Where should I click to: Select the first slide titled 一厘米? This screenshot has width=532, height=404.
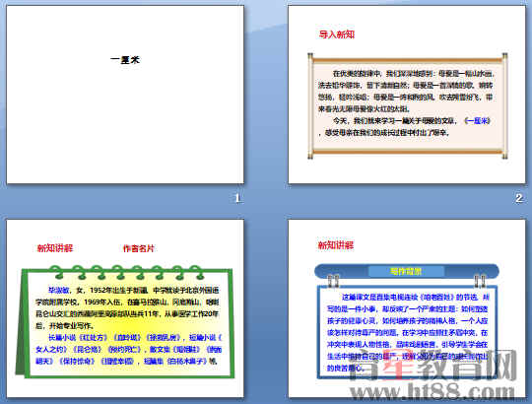[x=125, y=95]
